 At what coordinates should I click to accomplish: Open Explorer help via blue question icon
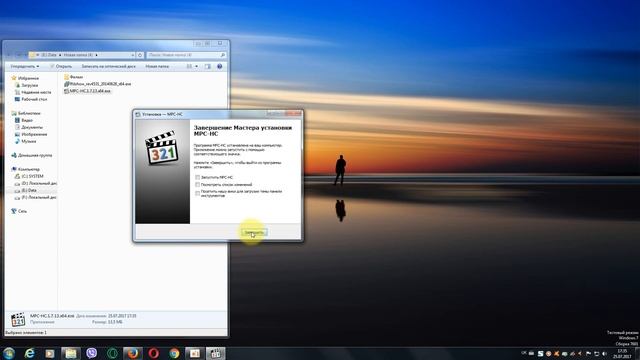tap(220, 66)
